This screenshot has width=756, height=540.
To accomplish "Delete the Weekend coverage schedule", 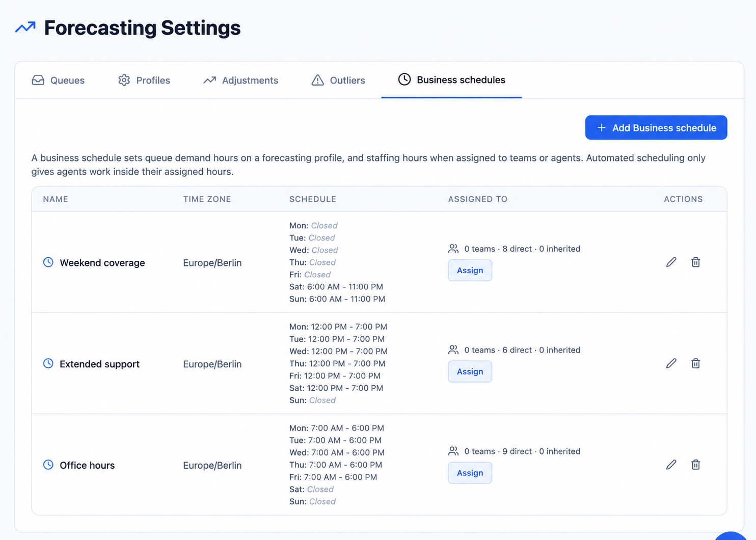I will click(695, 262).
